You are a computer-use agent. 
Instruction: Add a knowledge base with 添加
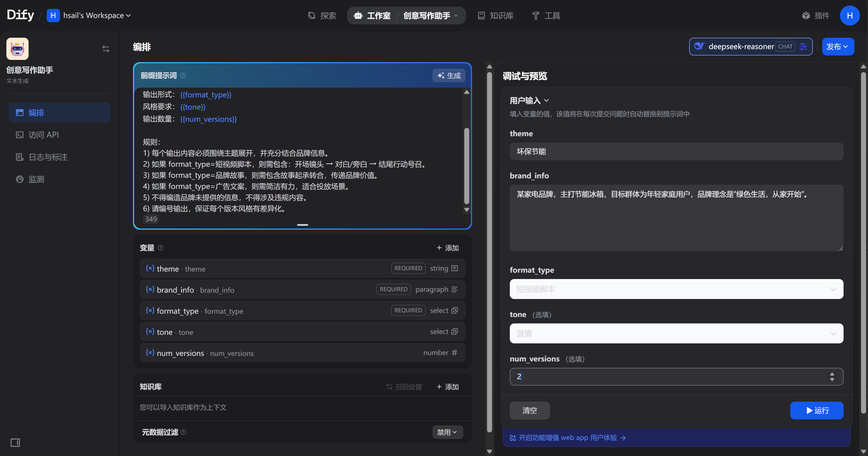(448, 387)
